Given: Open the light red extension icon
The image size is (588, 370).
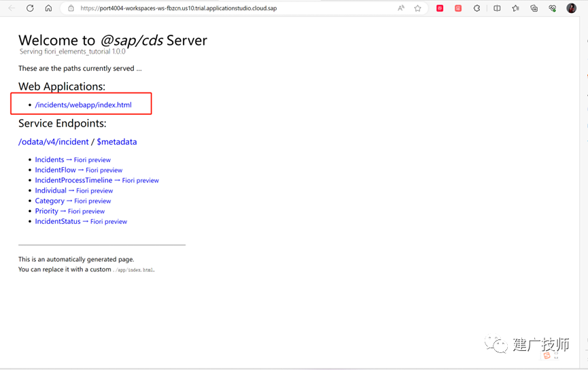Looking at the screenshot, I should pyautogui.click(x=458, y=8).
